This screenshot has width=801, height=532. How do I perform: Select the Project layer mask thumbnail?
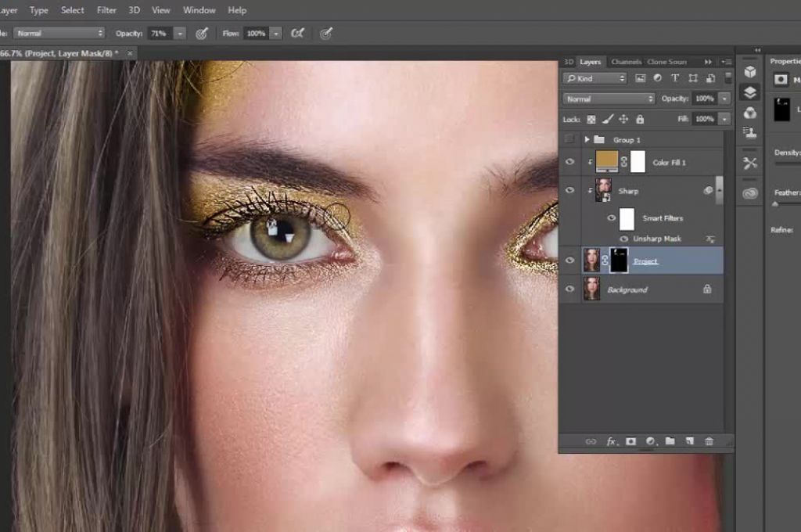click(x=618, y=261)
